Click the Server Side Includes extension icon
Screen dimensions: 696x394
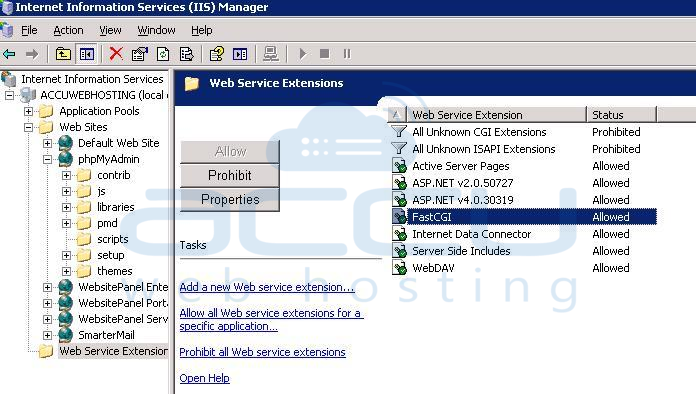click(x=399, y=251)
